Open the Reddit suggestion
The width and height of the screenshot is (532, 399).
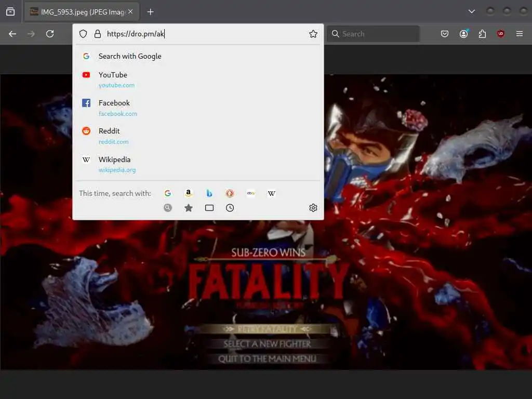point(198,136)
